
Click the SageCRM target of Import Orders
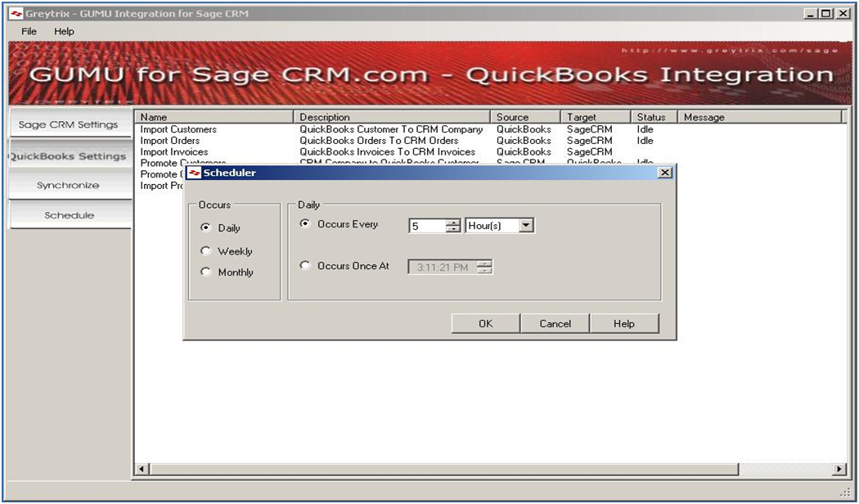[x=590, y=140]
